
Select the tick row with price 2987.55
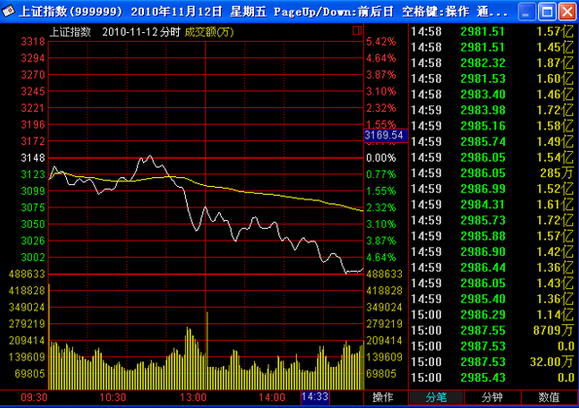pyautogui.click(x=493, y=330)
